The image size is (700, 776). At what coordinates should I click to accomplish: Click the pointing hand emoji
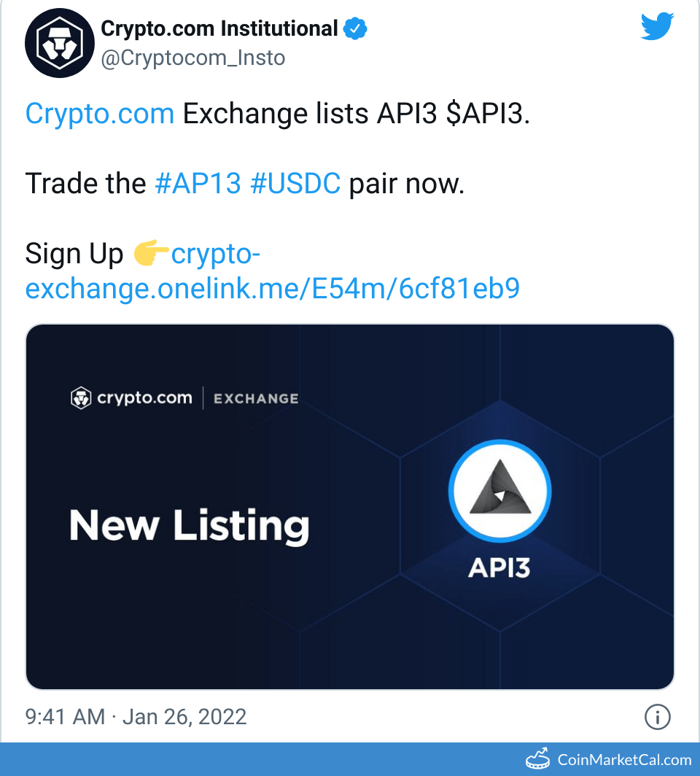pyautogui.click(x=151, y=254)
